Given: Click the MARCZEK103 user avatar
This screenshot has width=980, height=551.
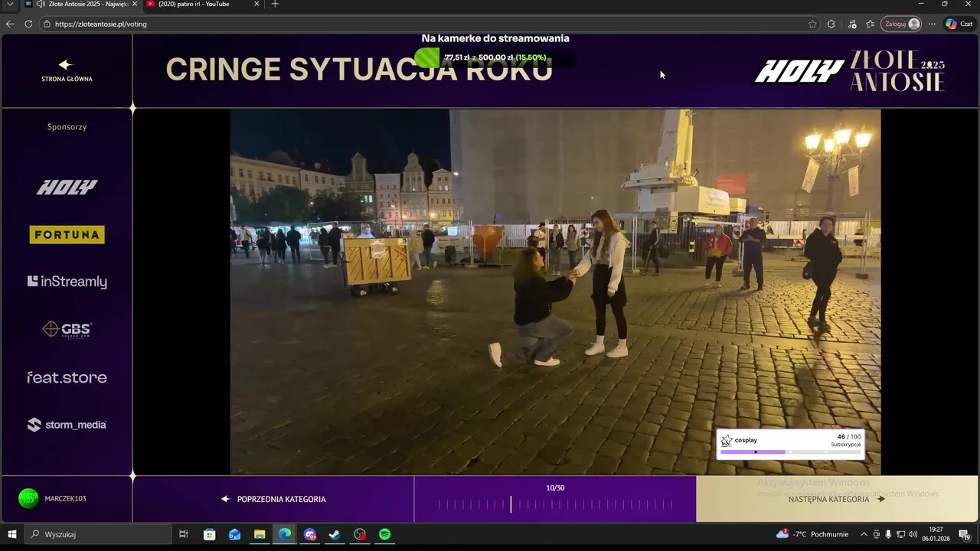Looking at the screenshot, I should coord(28,498).
